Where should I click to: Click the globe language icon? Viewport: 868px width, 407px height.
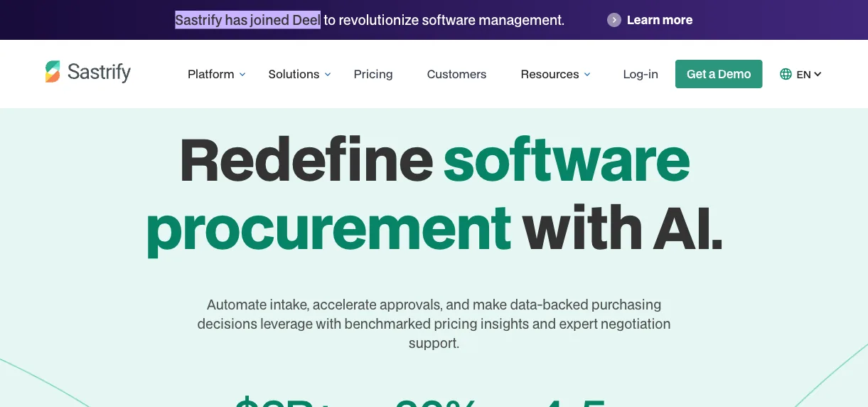786,74
